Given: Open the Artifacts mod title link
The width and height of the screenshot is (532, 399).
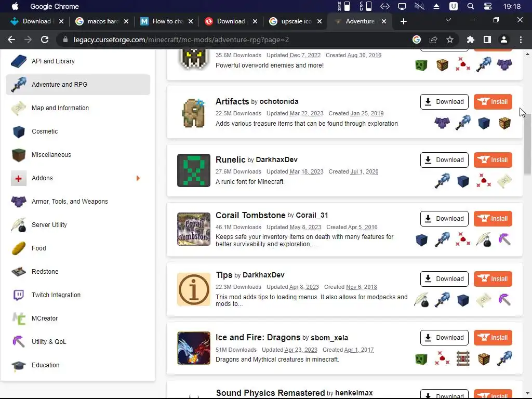Looking at the screenshot, I should tap(232, 101).
